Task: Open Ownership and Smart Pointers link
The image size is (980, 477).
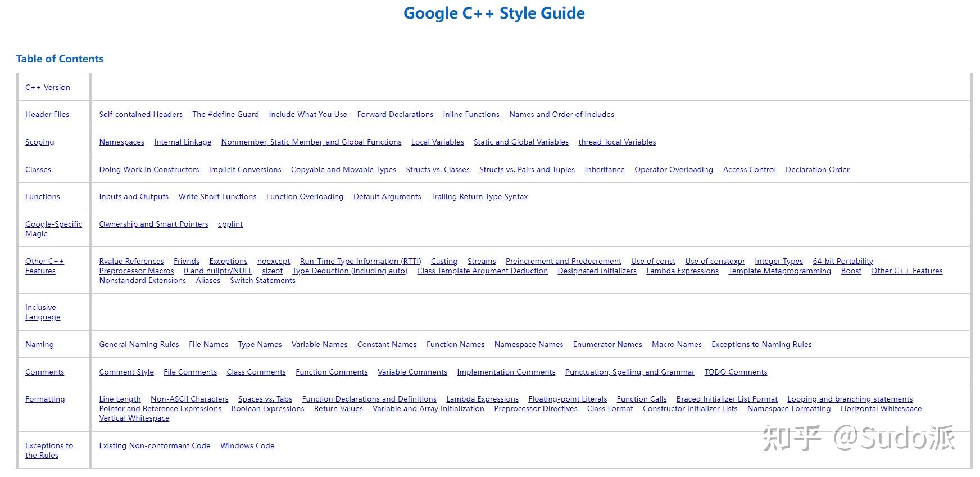Action: [153, 224]
